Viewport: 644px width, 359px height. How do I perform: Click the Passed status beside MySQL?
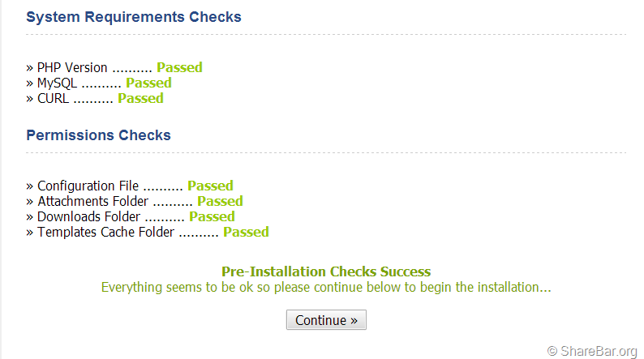[148, 83]
